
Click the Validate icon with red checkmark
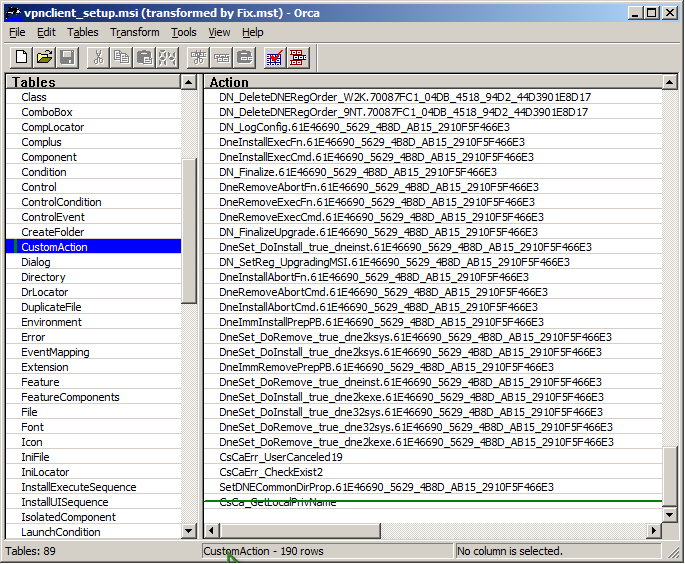point(275,57)
